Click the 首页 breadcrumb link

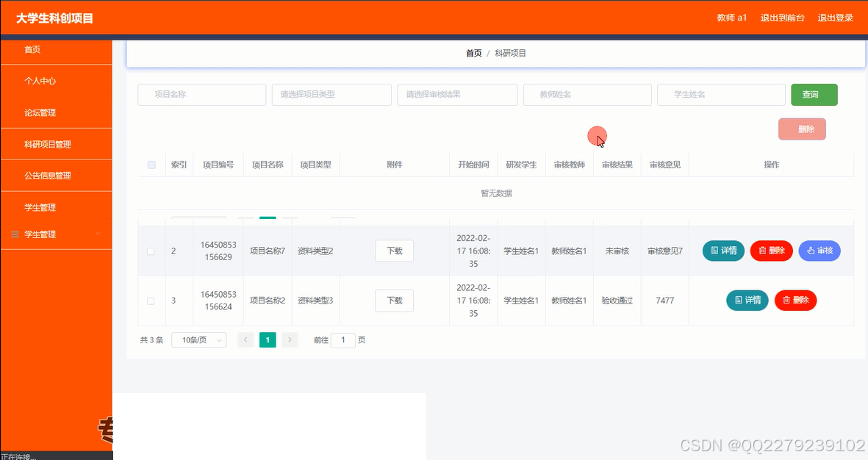473,52
